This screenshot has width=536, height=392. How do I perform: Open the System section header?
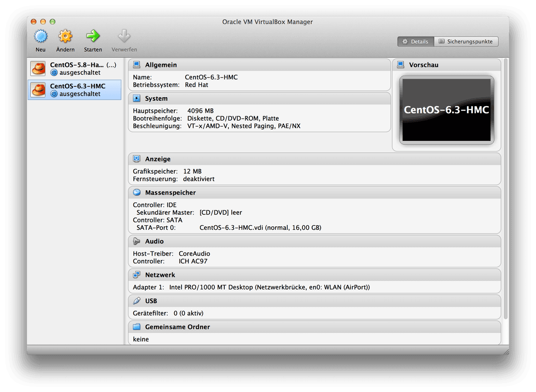(156, 99)
